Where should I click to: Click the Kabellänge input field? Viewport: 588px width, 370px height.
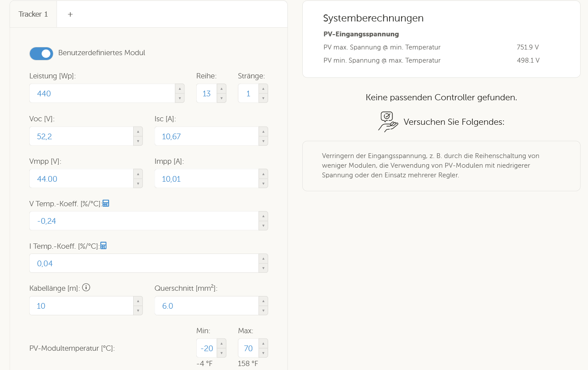pyautogui.click(x=81, y=306)
